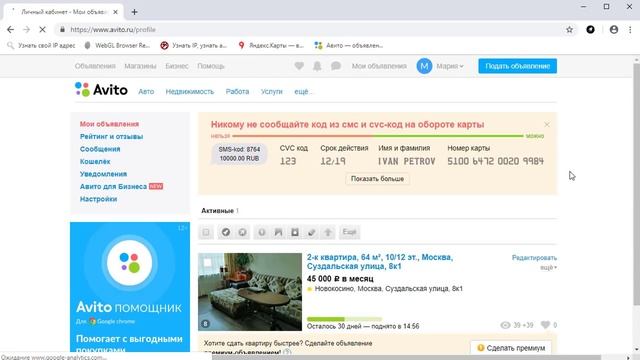
Task: Open Уведомления in sidebar
Action: (x=103, y=174)
